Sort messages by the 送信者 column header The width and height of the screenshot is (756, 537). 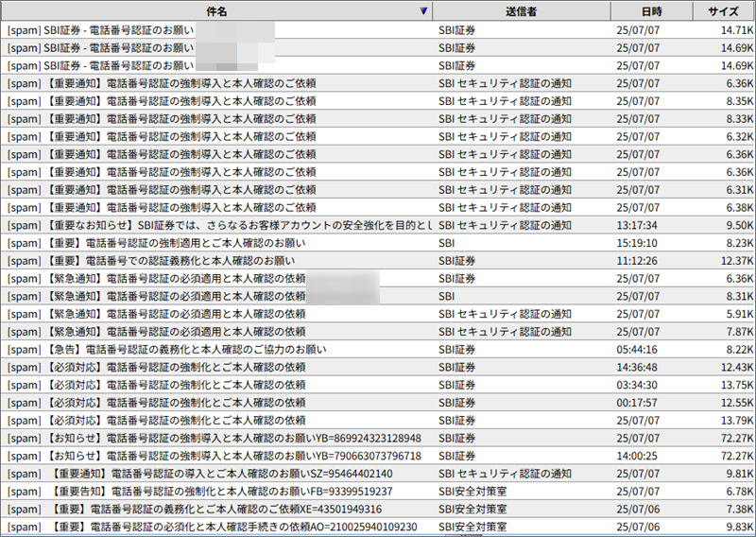click(x=522, y=11)
